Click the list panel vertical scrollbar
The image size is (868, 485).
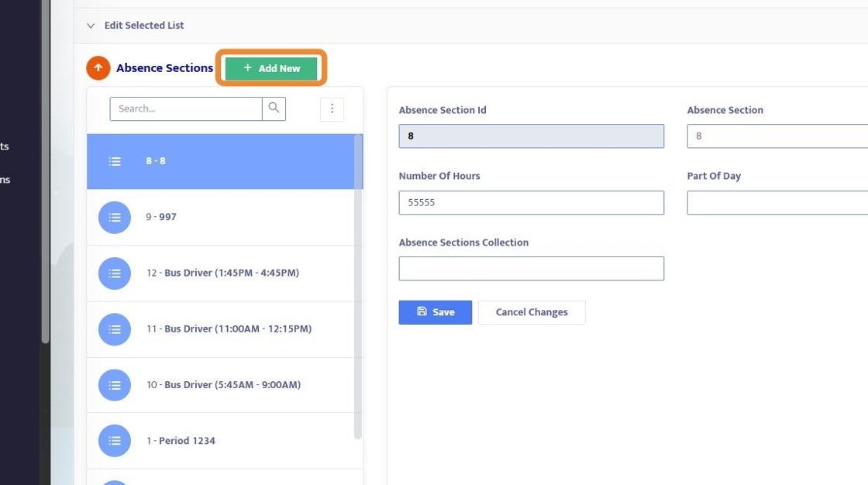pos(357,287)
